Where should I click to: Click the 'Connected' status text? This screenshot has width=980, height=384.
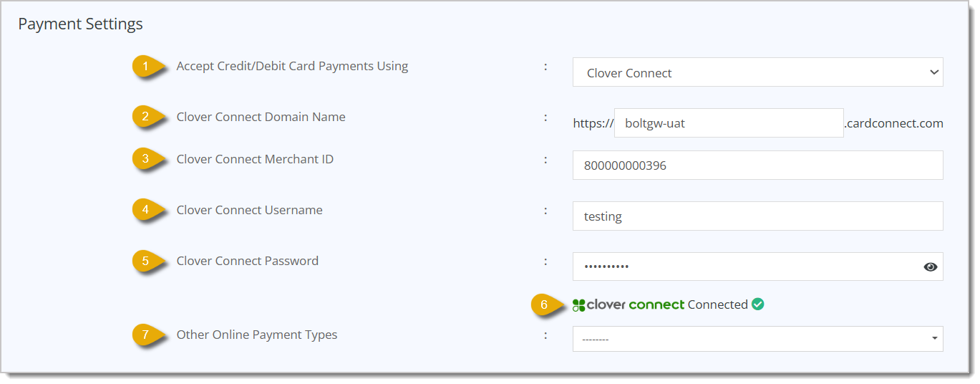717,304
